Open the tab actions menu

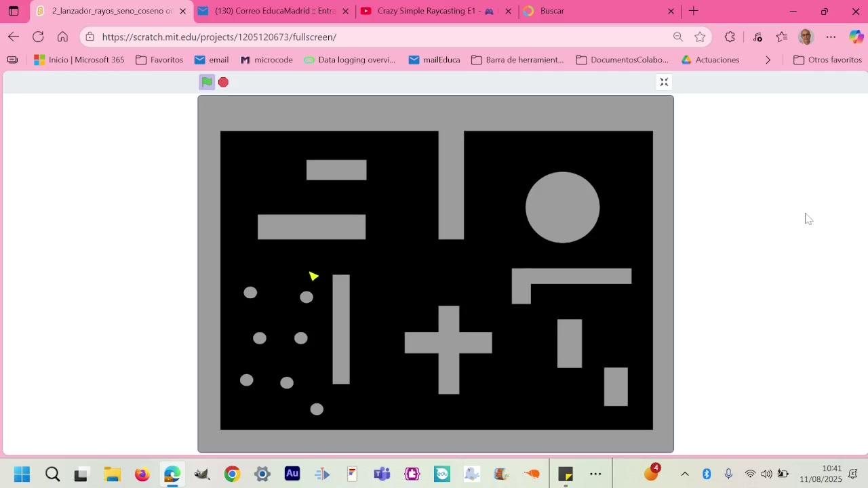[x=14, y=11]
